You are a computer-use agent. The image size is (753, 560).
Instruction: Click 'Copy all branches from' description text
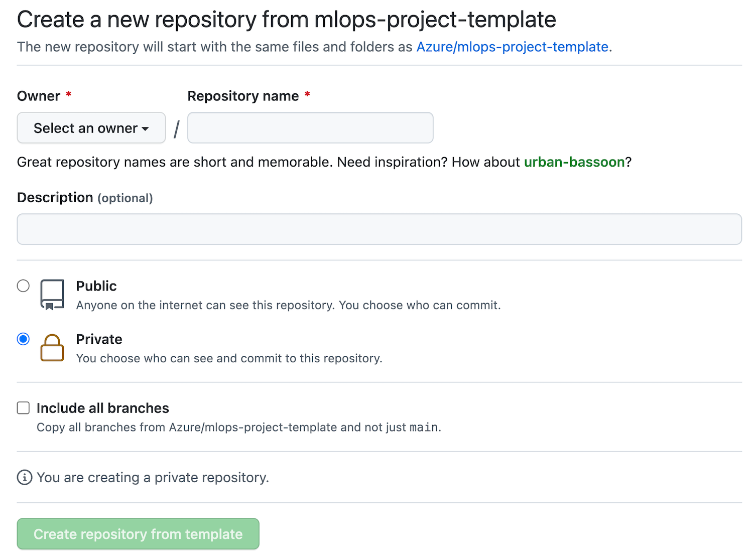[239, 428]
